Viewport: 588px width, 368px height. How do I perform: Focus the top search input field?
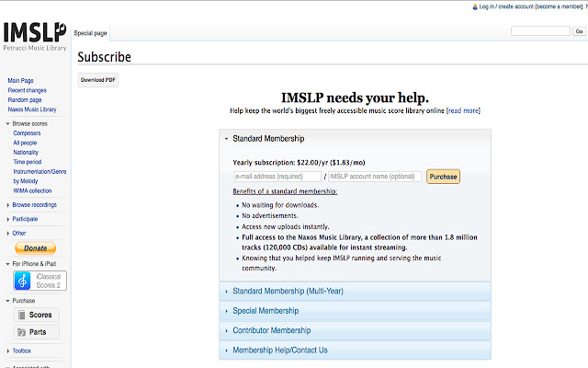(540, 31)
